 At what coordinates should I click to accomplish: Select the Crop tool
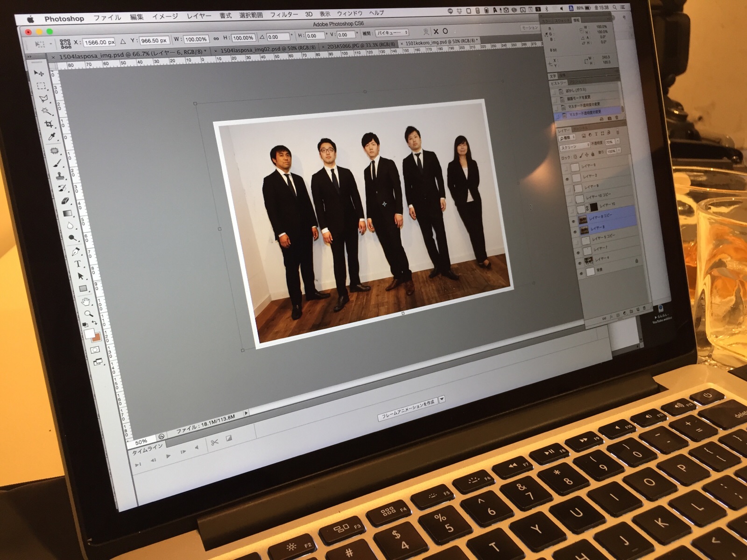point(48,124)
